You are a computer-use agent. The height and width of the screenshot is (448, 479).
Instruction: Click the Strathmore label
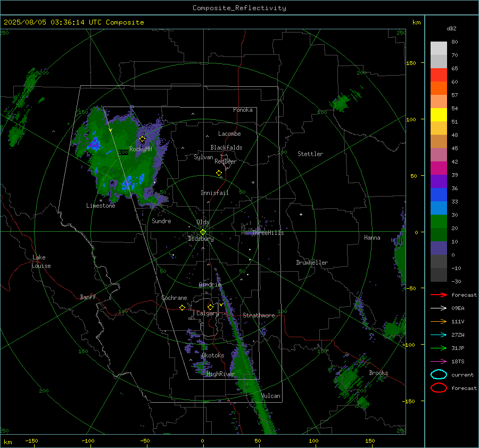(259, 315)
